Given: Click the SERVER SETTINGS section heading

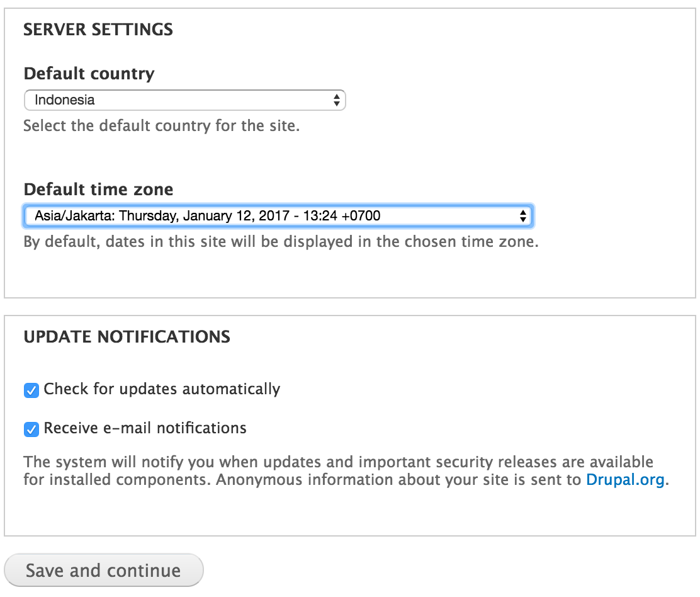Looking at the screenshot, I should tap(98, 29).
